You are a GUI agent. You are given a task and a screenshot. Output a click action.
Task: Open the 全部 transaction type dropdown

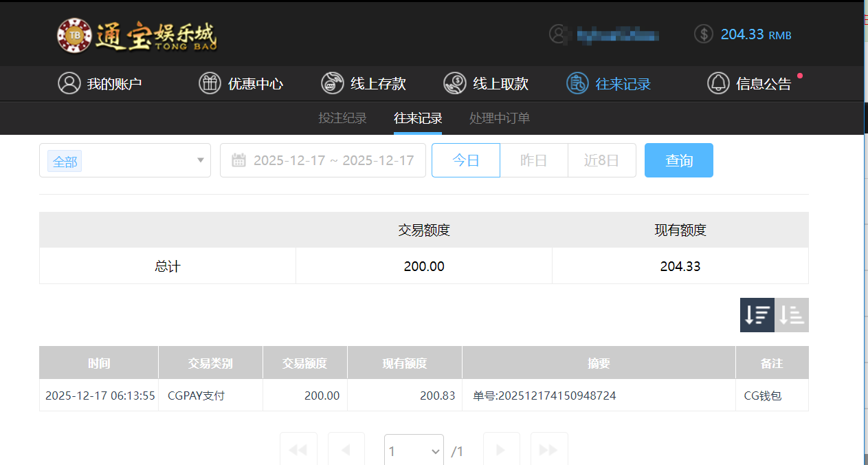point(124,160)
